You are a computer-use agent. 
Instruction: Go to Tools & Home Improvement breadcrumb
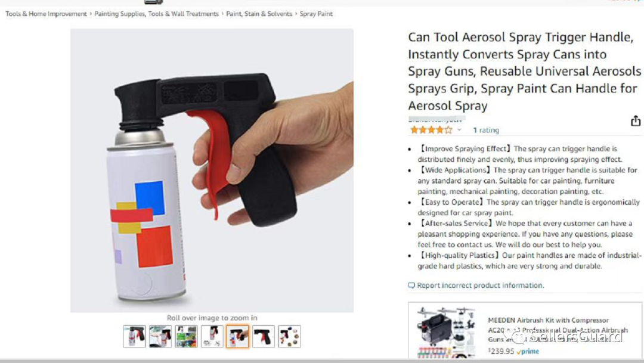click(46, 14)
